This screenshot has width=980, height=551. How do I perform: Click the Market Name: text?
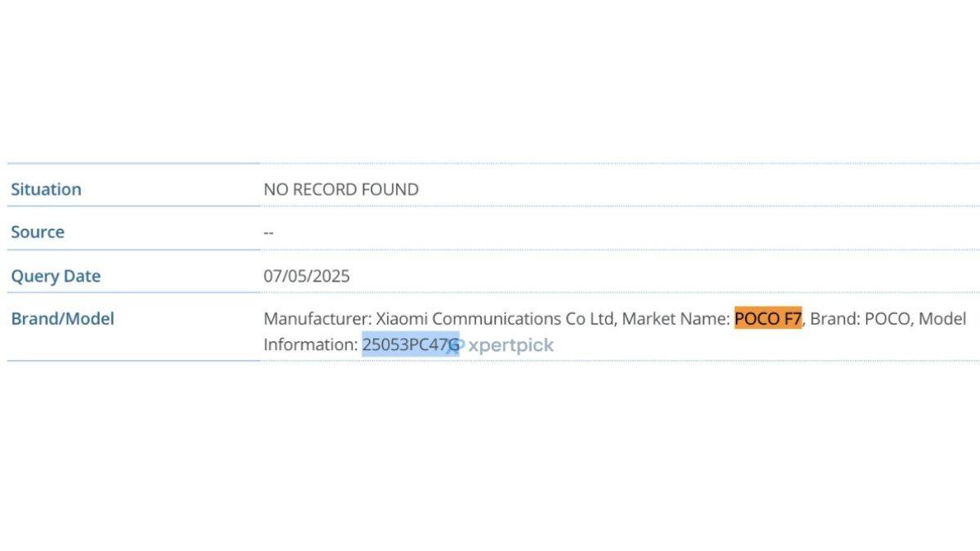[675, 318]
